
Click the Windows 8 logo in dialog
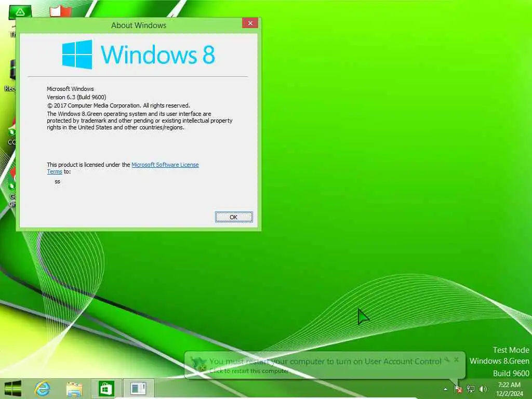click(138, 55)
